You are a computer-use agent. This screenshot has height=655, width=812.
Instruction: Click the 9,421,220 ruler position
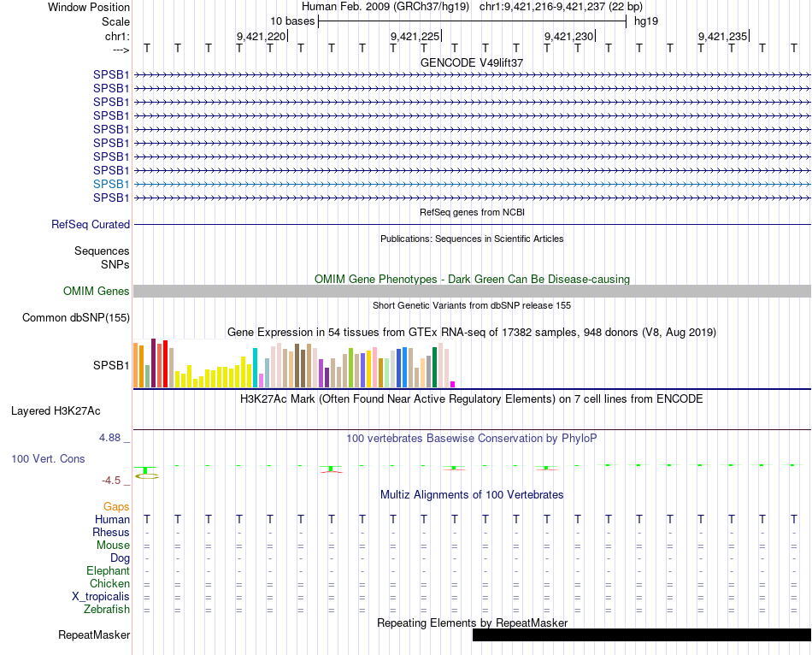pos(261,36)
